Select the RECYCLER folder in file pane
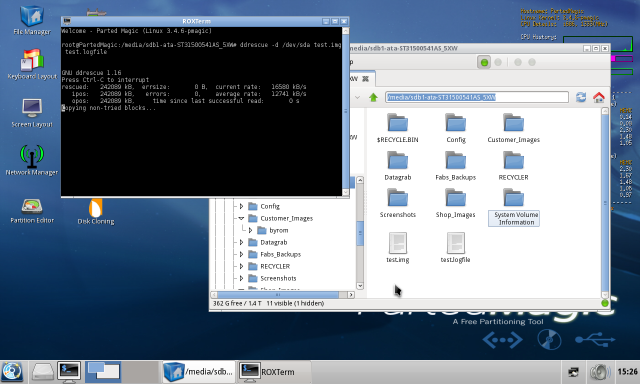 [513, 165]
